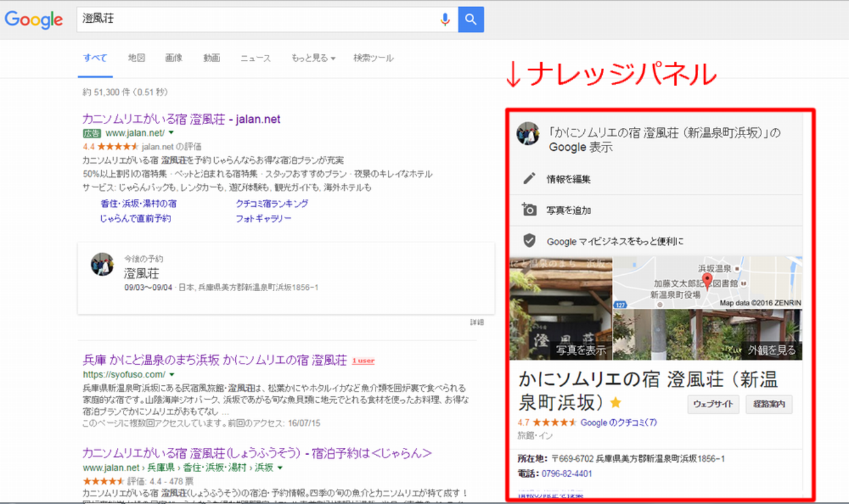849x504 pixels.
Task: Call the phone number 0796-82-4401
Action: coord(566,473)
